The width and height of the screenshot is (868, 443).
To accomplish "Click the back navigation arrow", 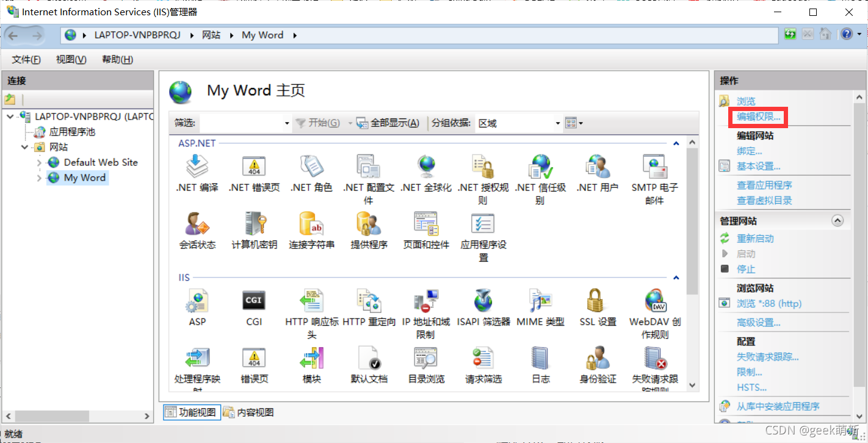I will tap(13, 35).
